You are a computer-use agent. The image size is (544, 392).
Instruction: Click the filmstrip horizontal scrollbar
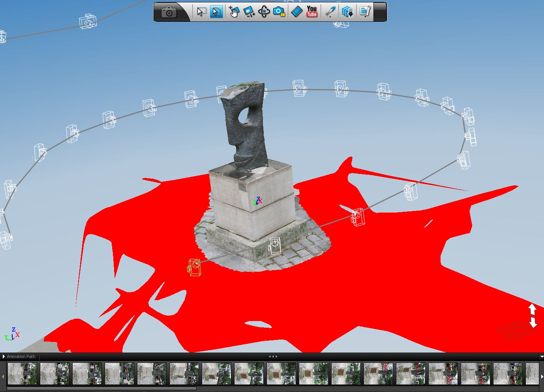pyautogui.click(x=101, y=388)
